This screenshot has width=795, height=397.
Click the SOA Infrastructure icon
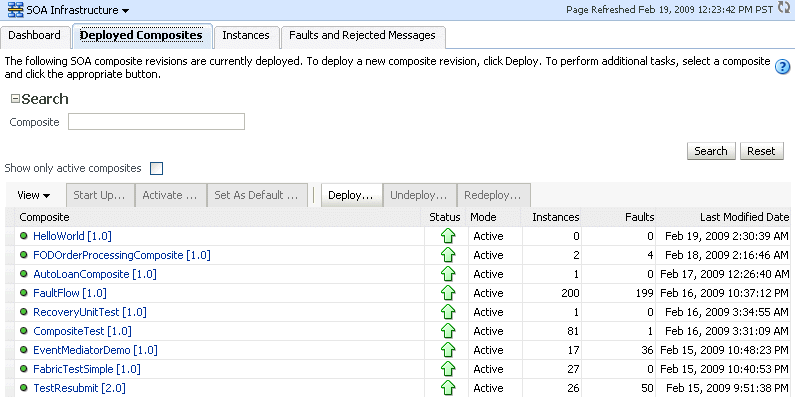(x=16, y=10)
